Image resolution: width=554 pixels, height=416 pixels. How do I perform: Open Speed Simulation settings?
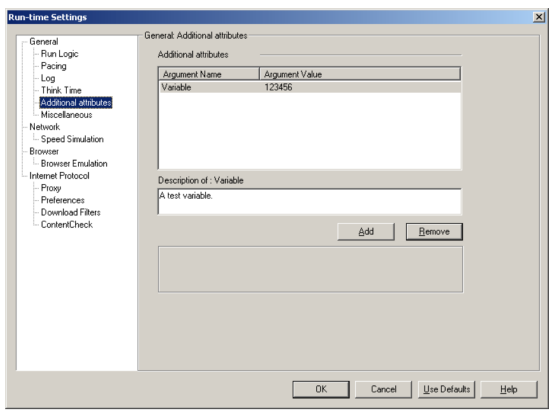[x=72, y=139]
